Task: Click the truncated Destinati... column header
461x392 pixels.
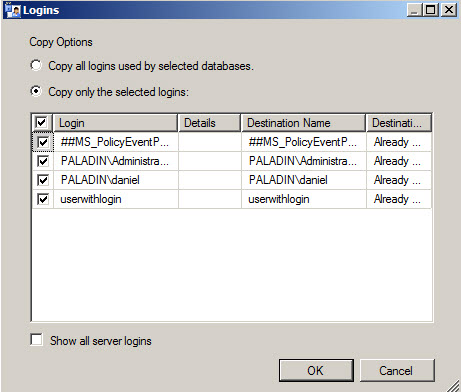Action: 399,123
